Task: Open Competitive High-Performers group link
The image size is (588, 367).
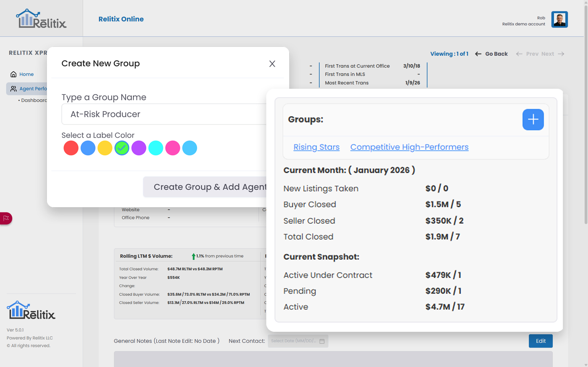Action: click(409, 147)
